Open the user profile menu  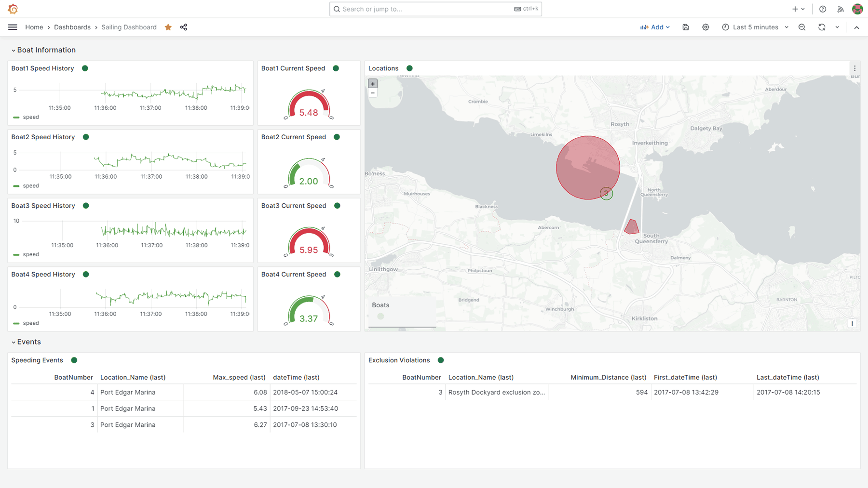857,9
